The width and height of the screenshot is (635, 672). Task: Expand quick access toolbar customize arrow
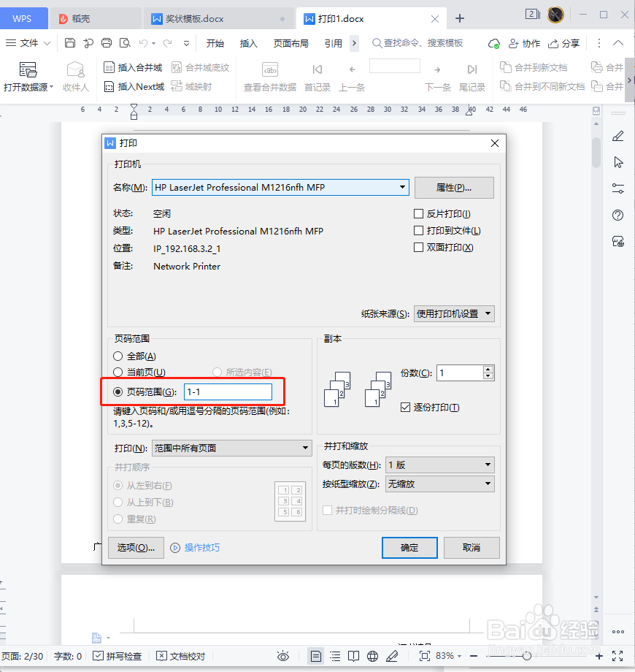pyautogui.click(x=186, y=43)
